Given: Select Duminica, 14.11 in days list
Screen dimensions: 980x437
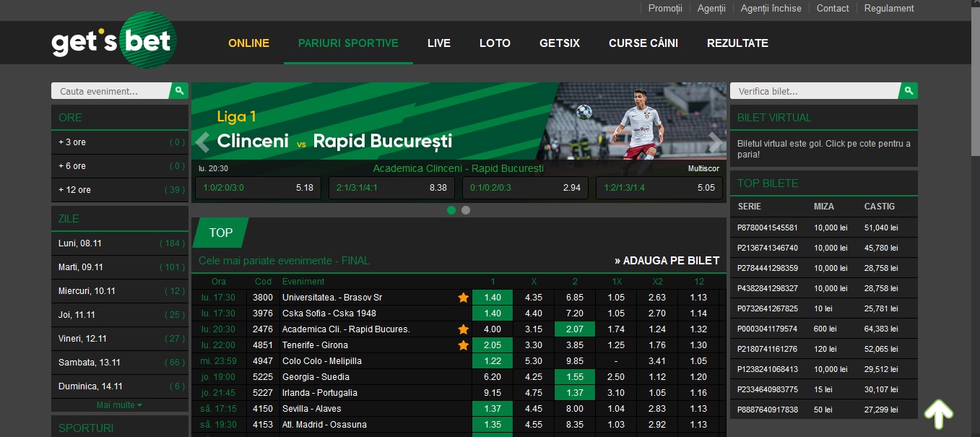Looking at the screenshot, I should tap(120, 386).
